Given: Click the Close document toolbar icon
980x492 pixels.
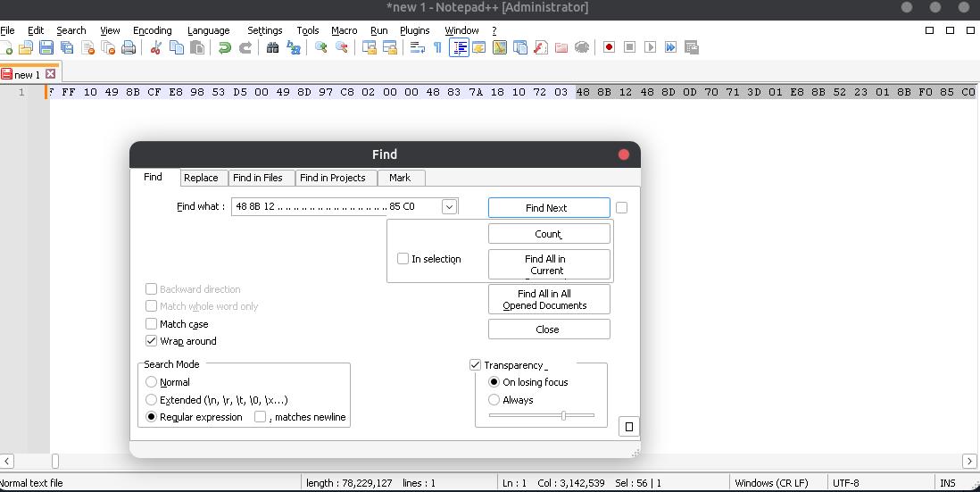Looking at the screenshot, I should click(87, 47).
